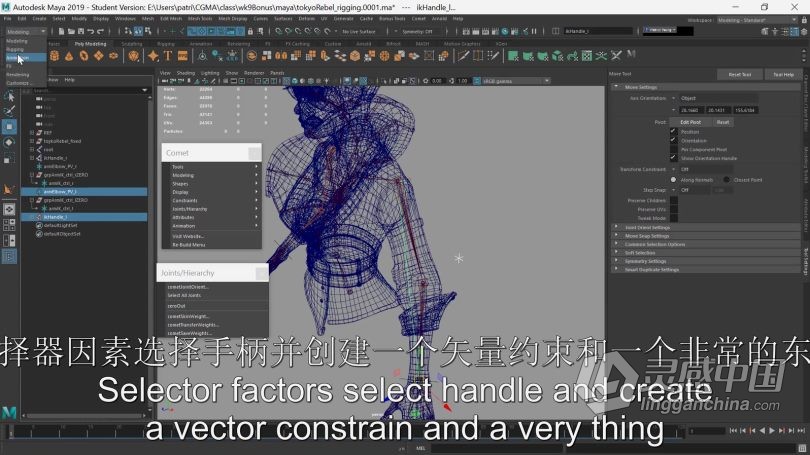The image size is (810, 455).
Task: Click the play forward button
Action: [772, 430]
